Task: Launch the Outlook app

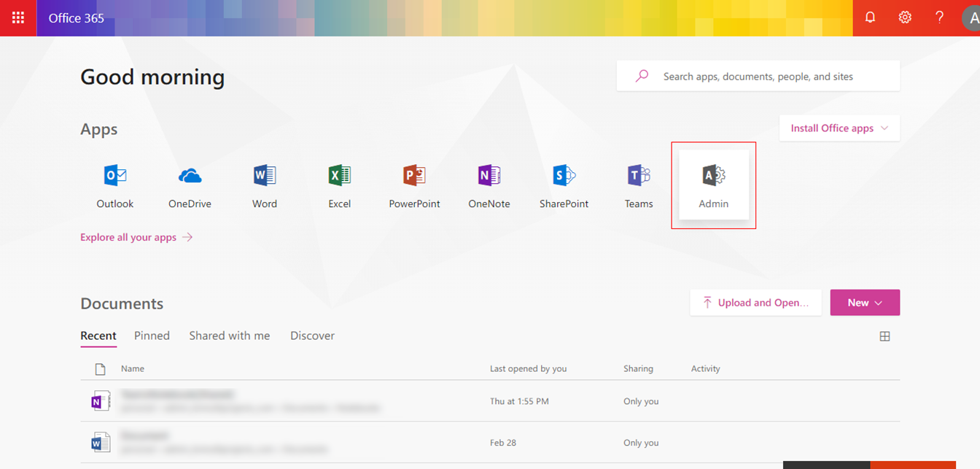Action: click(x=115, y=187)
